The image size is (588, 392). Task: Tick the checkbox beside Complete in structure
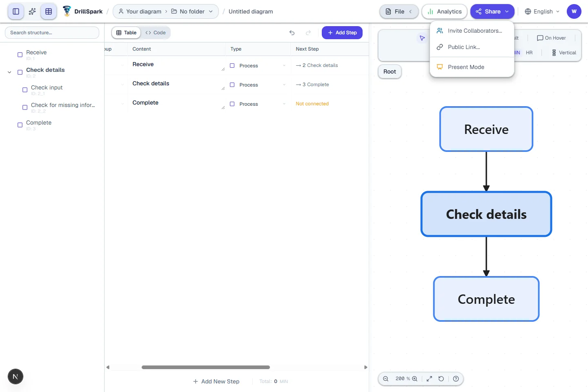[x=20, y=125]
